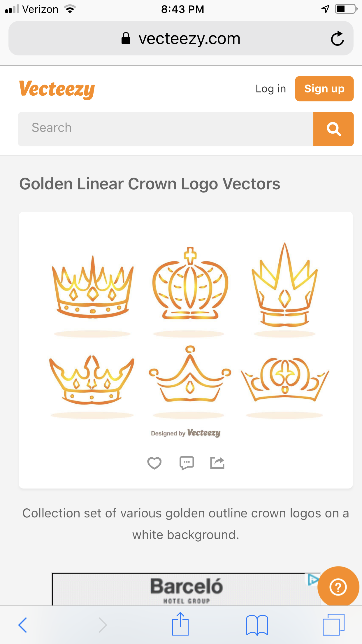Go back with Safari back arrow

[23, 625]
